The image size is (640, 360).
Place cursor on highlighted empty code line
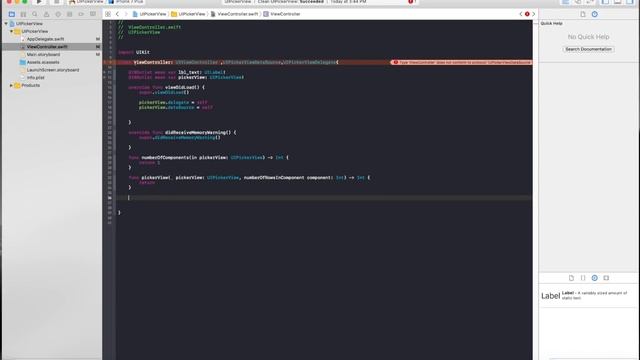tap(324, 198)
